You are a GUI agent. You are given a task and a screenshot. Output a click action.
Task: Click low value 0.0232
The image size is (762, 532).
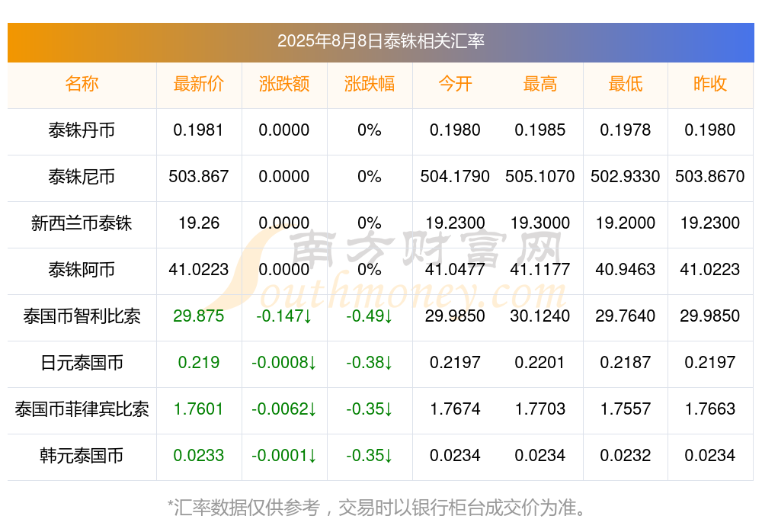626,456
